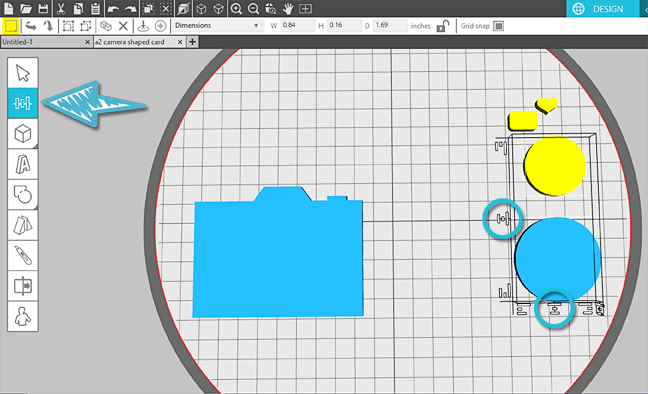
Task: Activate the Align tool in left toolbar
Action: tap(23, 103)
